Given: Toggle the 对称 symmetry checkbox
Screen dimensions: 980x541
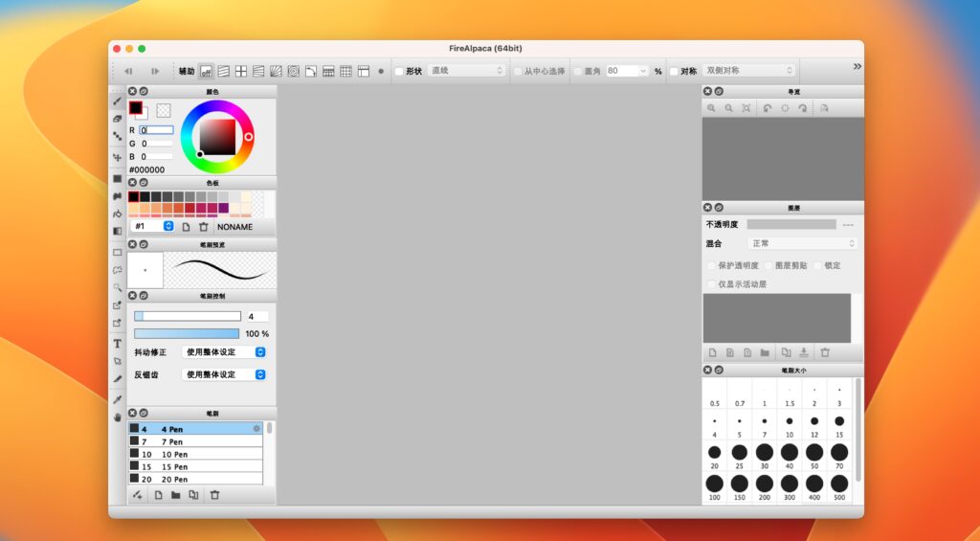Looking at the screenshot, I should pyautogui.click(x=674, y=71).
